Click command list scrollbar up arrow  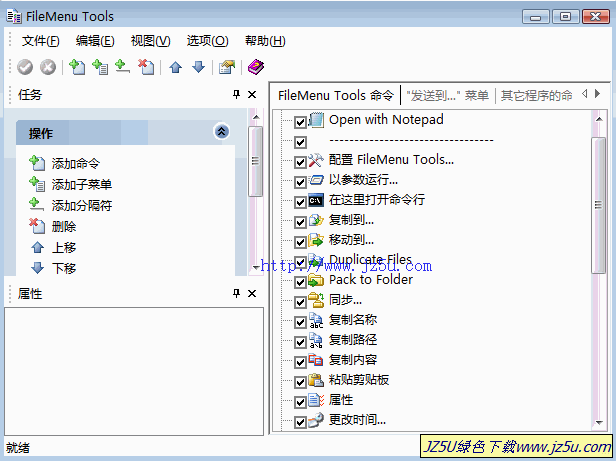click(x=599, y=119)
